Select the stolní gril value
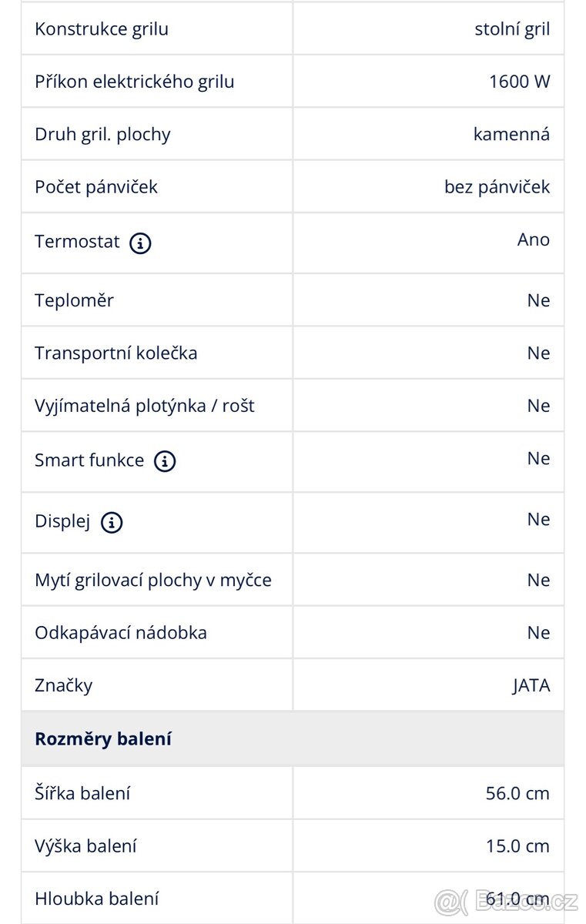 [x=511, y=28]
